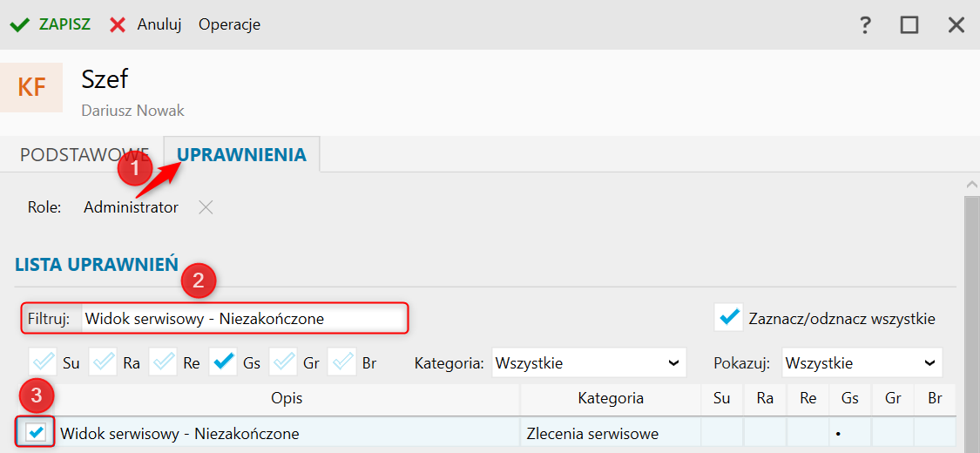The width and height of the screenshot is (980, 453).
Task: Remove Administrator role with the X icon
Action: click(206, 207)
